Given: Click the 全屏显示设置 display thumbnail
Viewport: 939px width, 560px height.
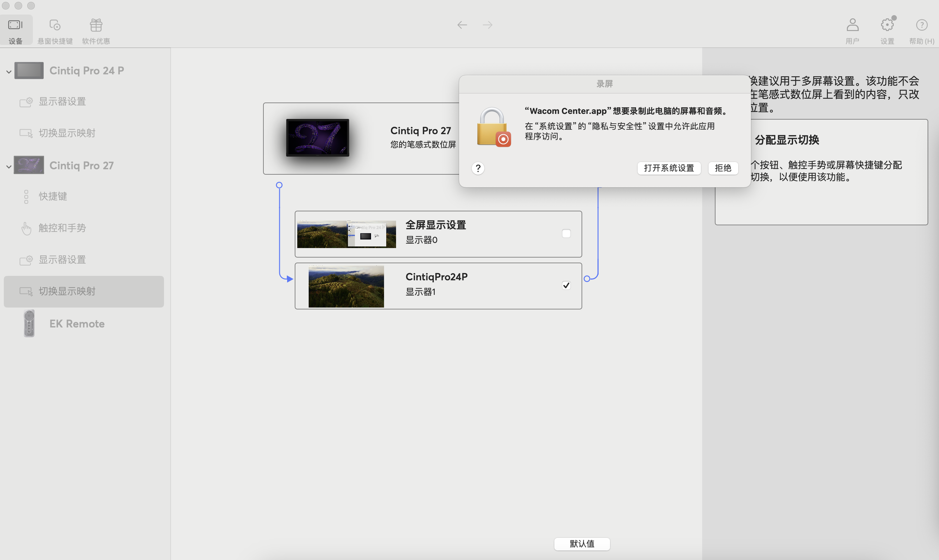Looking at the screenshot, I should [346, 234].
